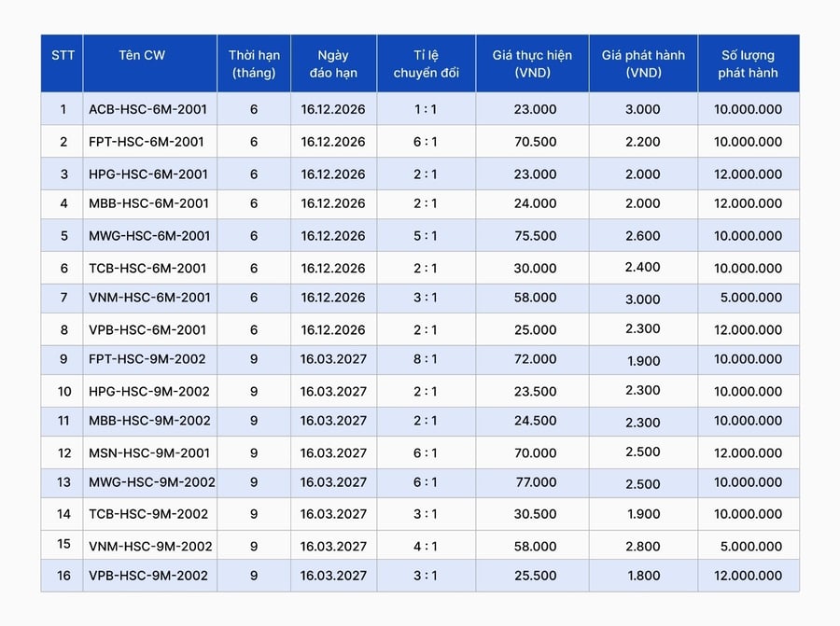Select the VPB-HSC-9M-2002 warrant name

point(148,576)
